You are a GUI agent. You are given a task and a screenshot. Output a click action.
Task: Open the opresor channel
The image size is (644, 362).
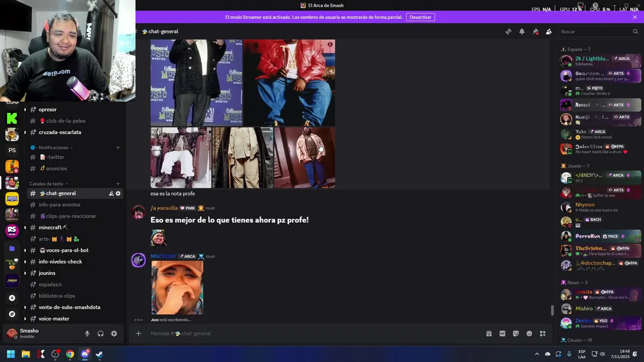click(74, 110)
